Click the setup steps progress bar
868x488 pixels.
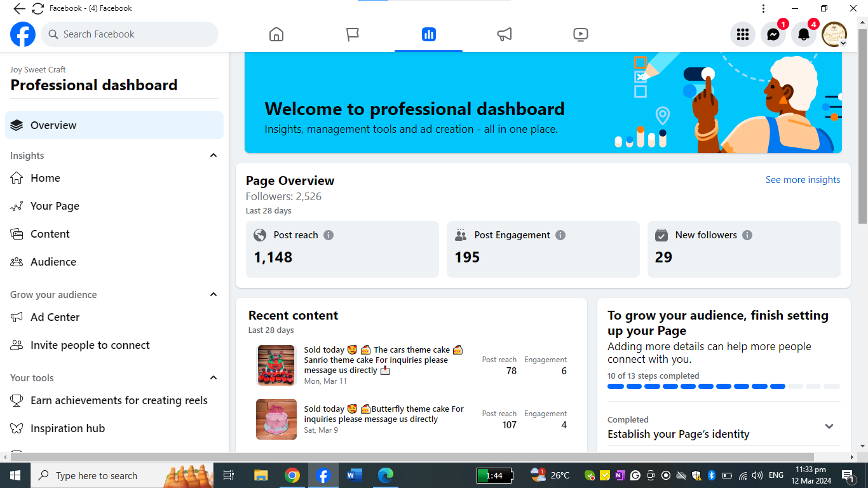pyautogui.click(x=724, y=386)
